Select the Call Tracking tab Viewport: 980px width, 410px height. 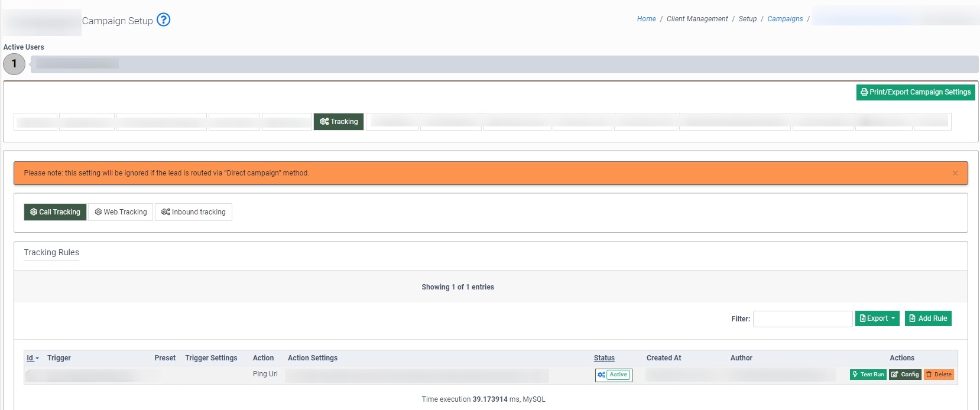click(55, 212)
